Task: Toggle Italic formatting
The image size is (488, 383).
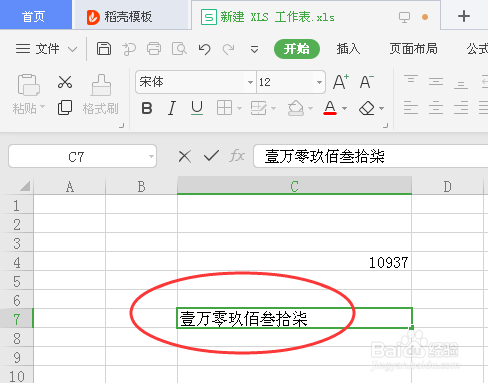Action: coord(172,108)
